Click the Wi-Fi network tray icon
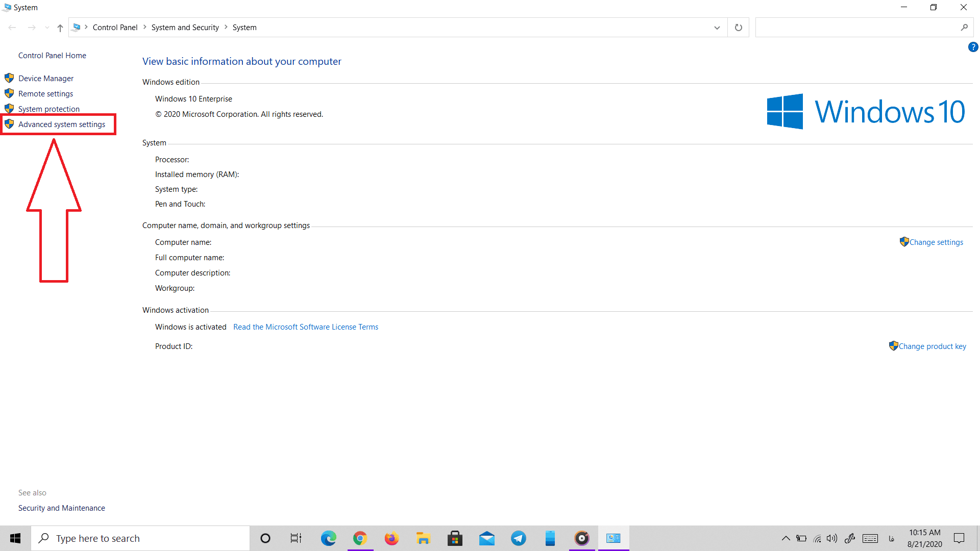 point(817,538)
